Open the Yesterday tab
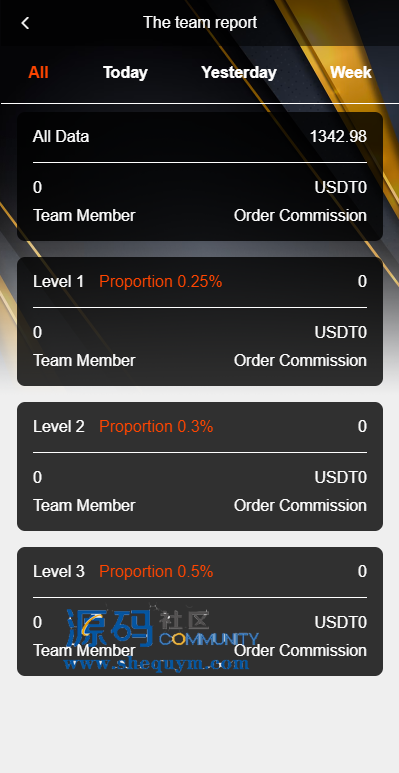399x773 pixels. (x=239, y=72)
